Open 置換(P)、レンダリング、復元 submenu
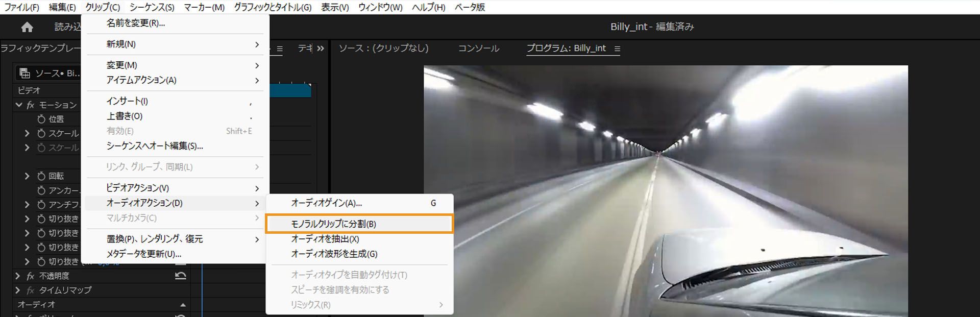The height and width of the screenshot is (317, 980). 175,239
